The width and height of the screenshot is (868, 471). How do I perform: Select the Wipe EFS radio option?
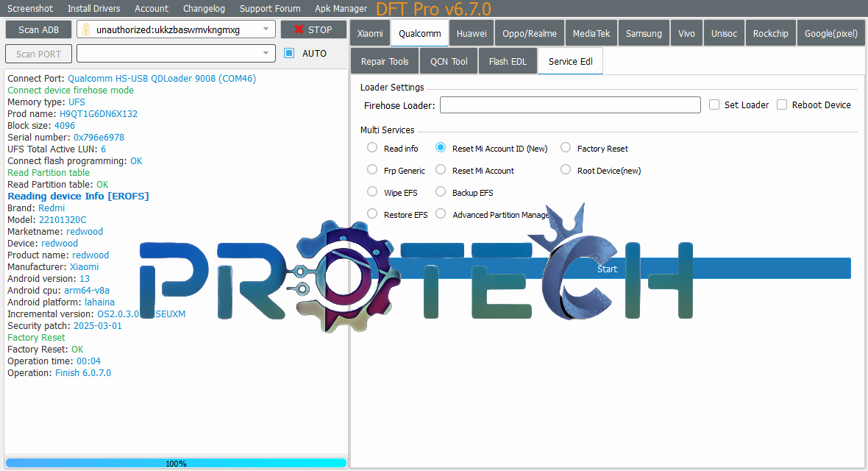[x=372, y=192]
